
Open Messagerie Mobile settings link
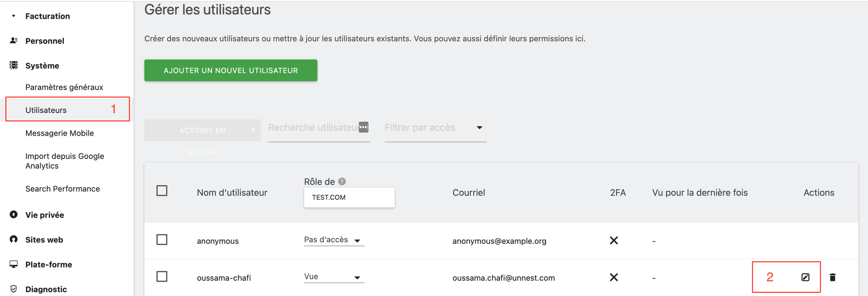click(60, 133)
